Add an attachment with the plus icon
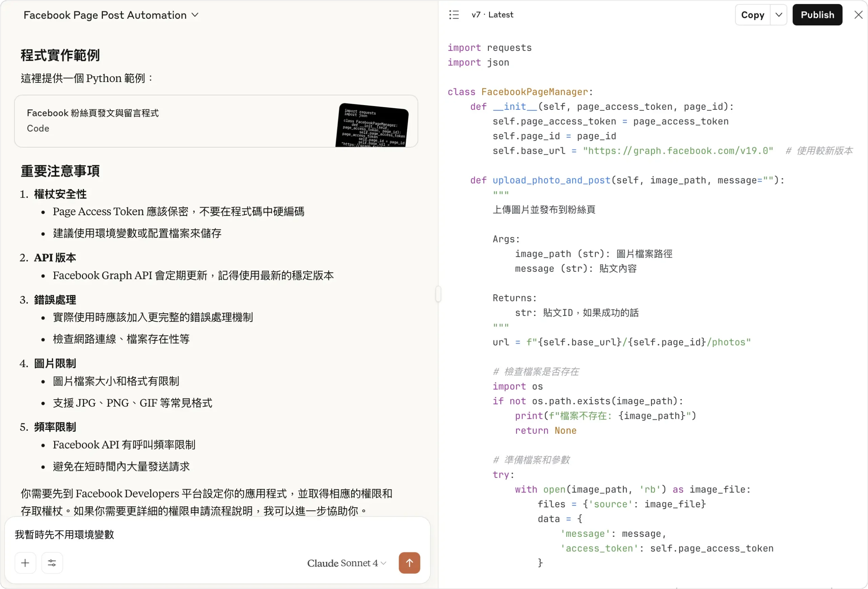Screen dimensions: 868x589 (25, 563)
